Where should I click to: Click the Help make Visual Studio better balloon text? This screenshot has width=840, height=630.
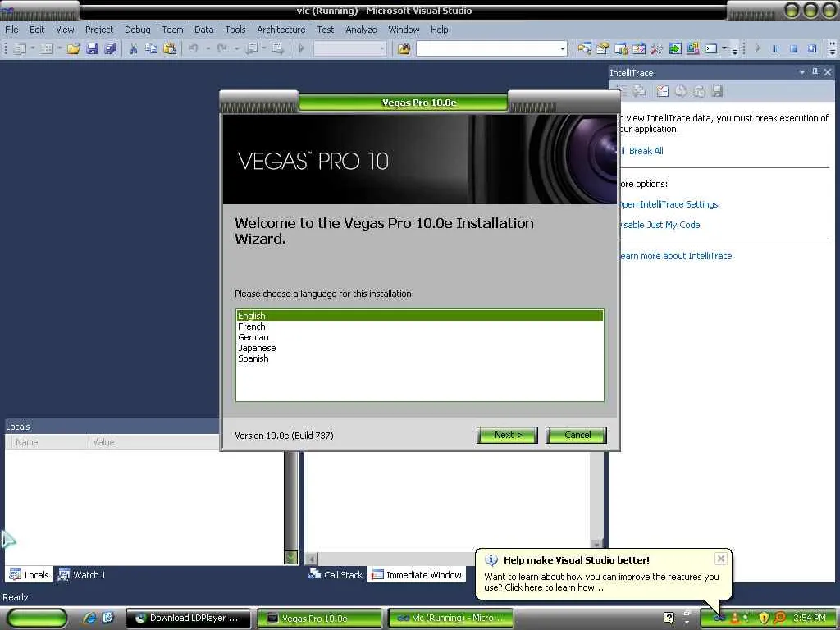(x=601, y=582)
